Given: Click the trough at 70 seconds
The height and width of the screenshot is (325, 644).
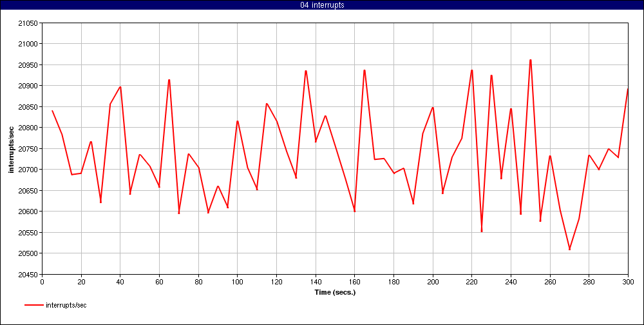Looking at the screenshot, I should (179, 213).
